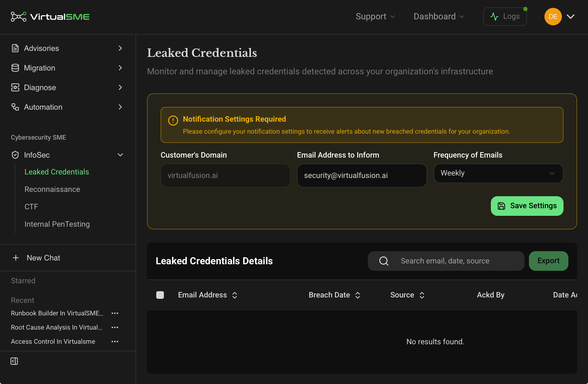Click the No results found message
Viewport: 588px width, 384px height.
[435, 342]
